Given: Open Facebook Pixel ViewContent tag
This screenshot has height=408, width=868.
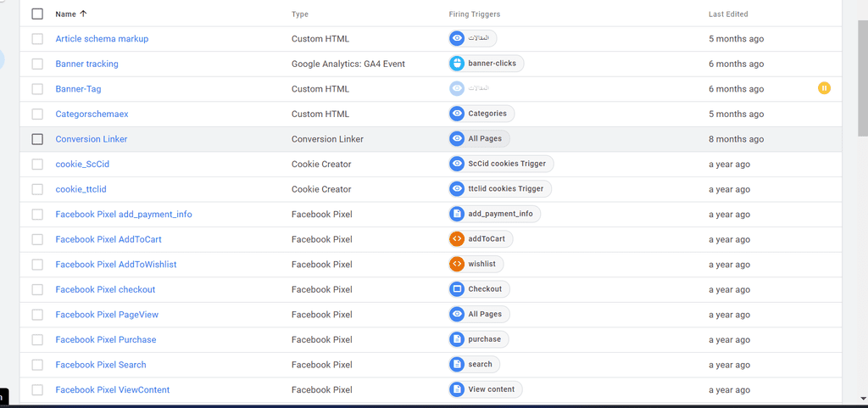Looking at the screenshot, I should (x=113, y=389).
